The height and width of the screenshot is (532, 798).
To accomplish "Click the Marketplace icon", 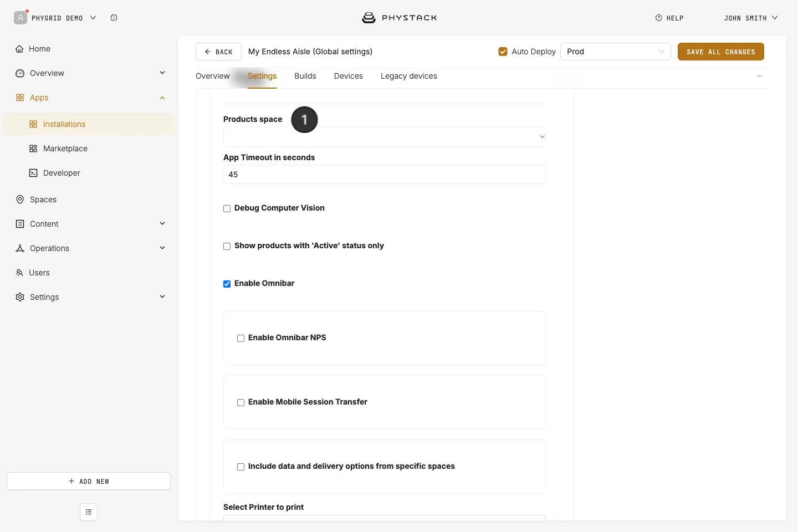I will pyautogui.click(x=33, y=149).
